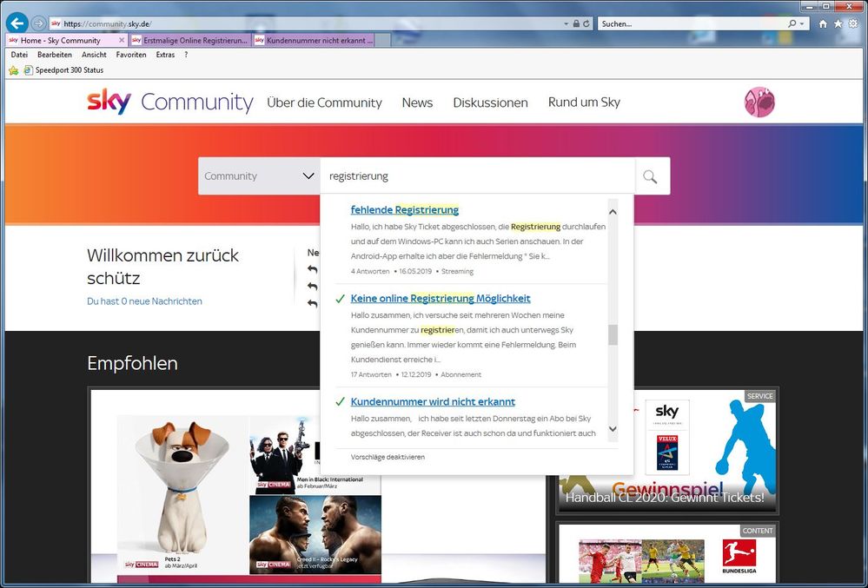
Task: Click the browser forward arrow button
Action: tap(39, 23)
